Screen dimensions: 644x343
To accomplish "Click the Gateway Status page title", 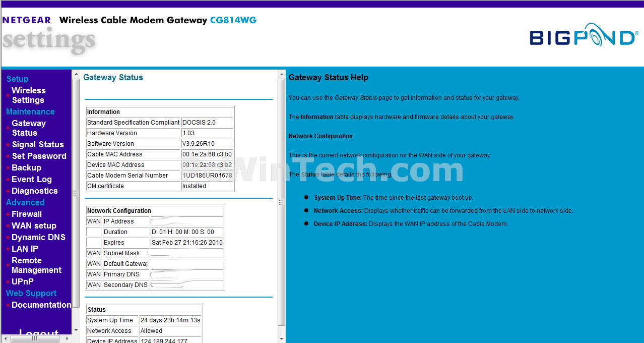I will pyautogui.click(x=113, y=78).
